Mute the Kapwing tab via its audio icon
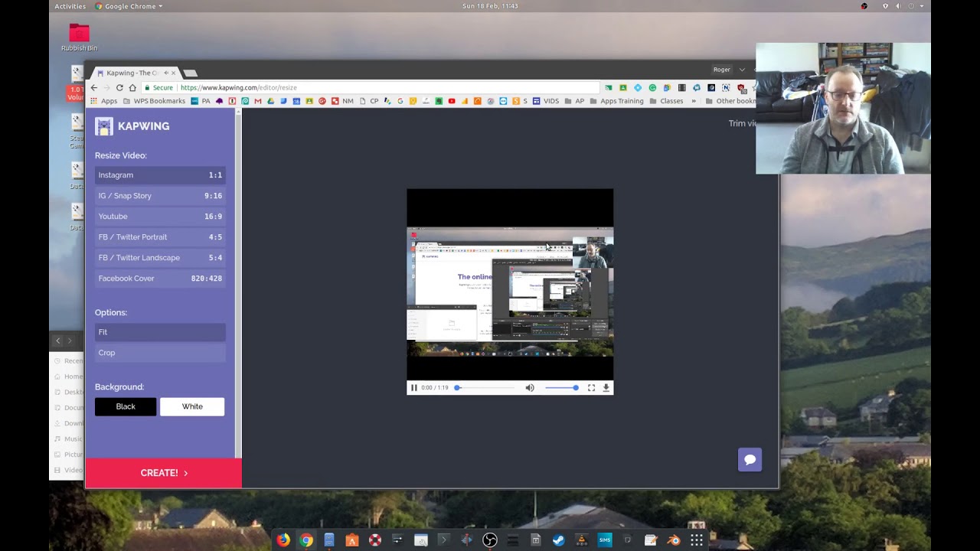Viewport: 980px width, 551px height. (166, 73)
